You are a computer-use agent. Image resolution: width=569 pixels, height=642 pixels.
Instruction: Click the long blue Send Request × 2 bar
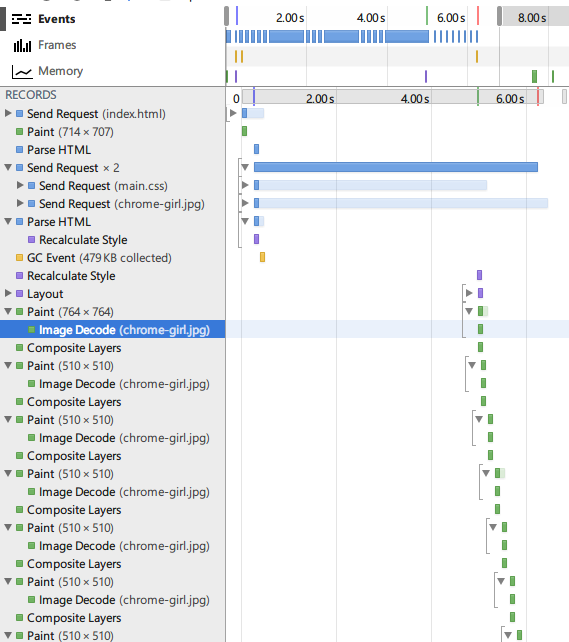[395, 167]
